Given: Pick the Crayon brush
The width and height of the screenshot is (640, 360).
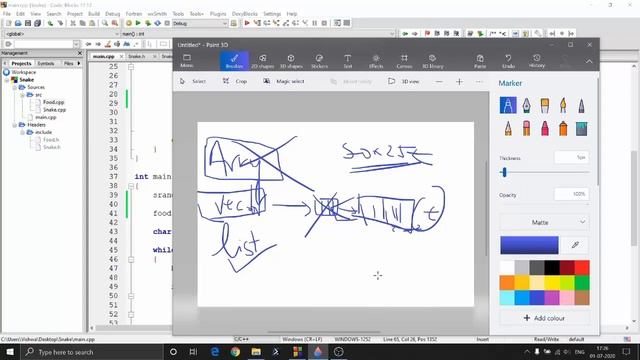Looking at the screenshot, I should tap(544, 129).
